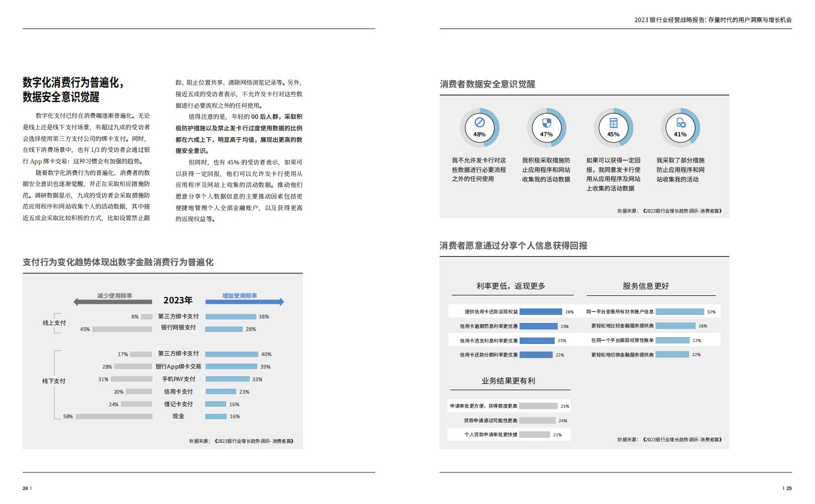Click the 银行网银支付 row label
The width and height of the screenshot is (815, 504).
click(x=179, y=327)
